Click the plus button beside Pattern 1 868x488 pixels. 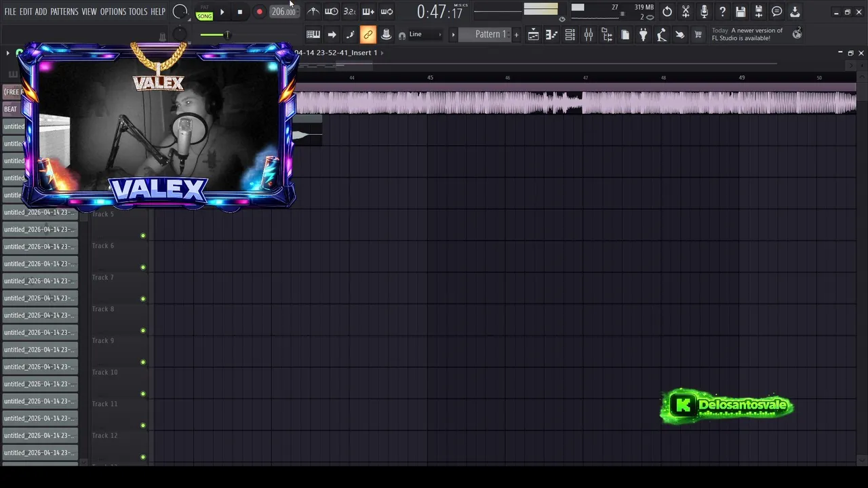tap(516, 35)
